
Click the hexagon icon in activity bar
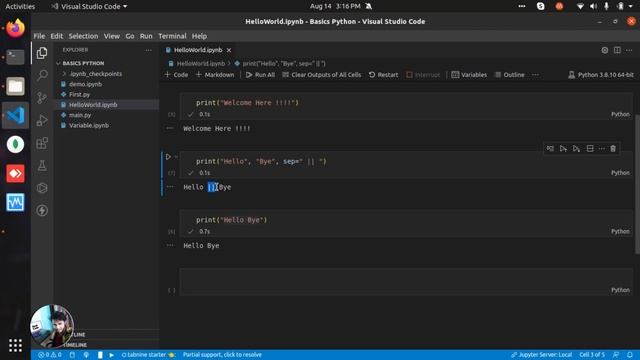click(x=42, y=188)
